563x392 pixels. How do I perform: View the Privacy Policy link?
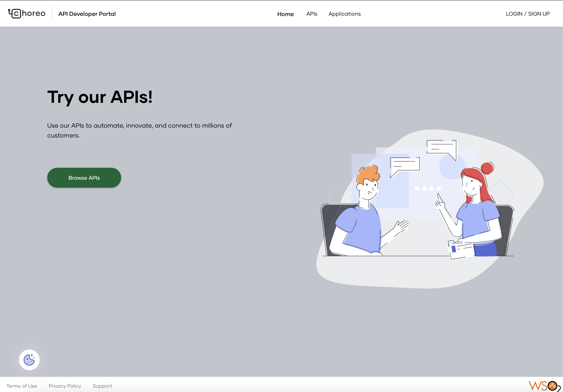[65, 386]
